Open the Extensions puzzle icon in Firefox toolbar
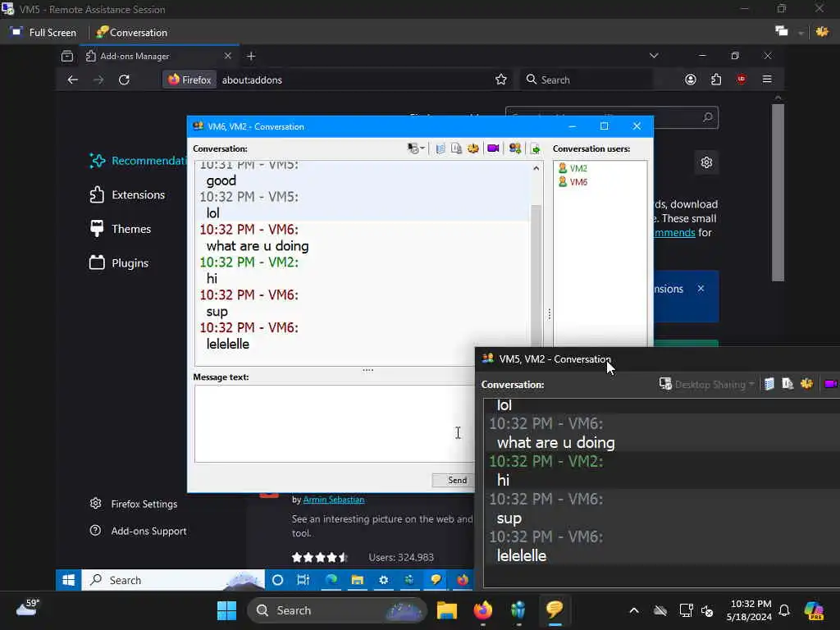 point(716,80)
